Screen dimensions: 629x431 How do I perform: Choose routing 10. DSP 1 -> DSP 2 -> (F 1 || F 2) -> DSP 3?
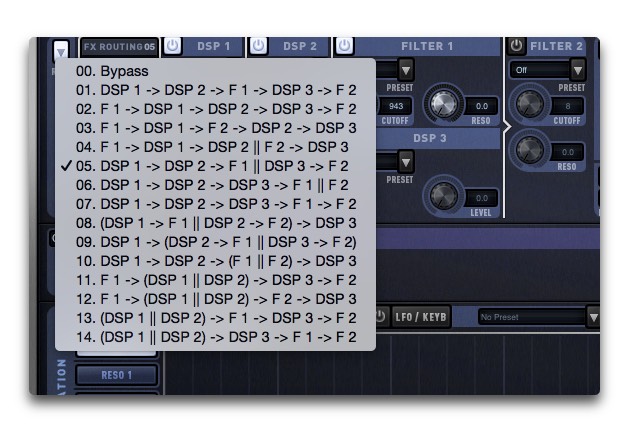[215, 261]
